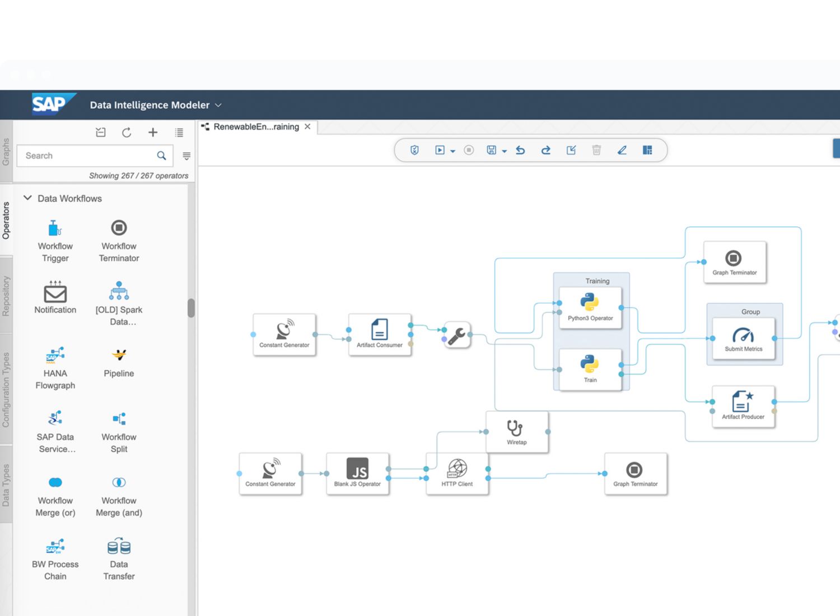The width and height of the screenshot is (840, 616).
Task: Run the graph with the play icon
Action: [440, 150]
